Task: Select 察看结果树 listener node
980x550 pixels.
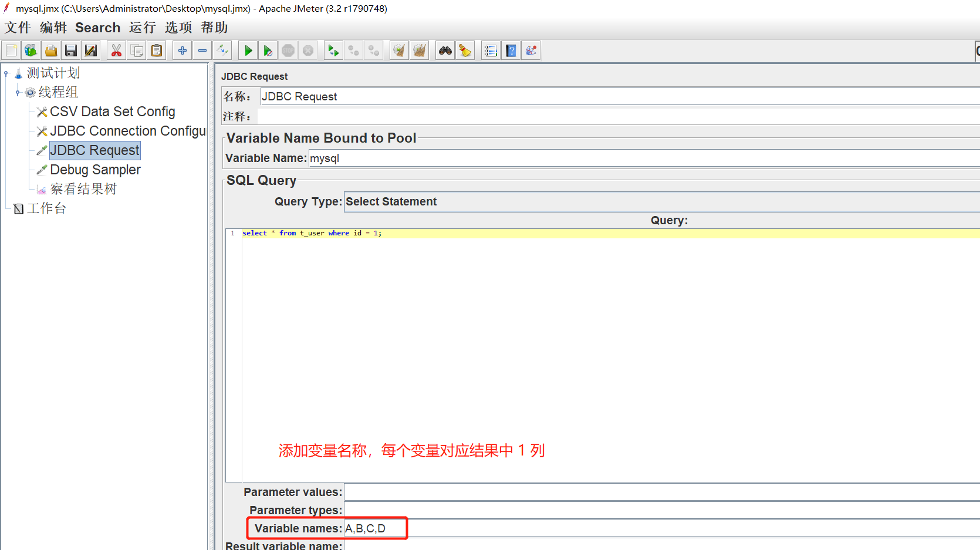Action: click(83, 189)
